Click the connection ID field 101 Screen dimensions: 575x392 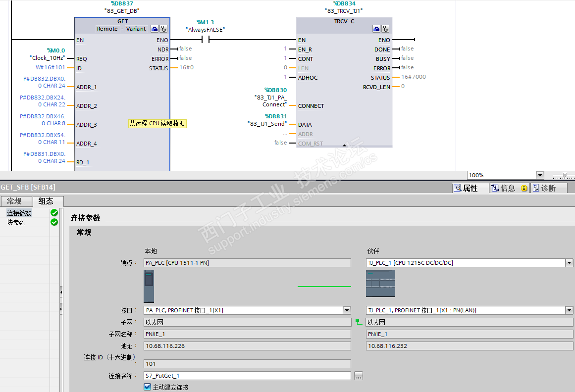247,364
